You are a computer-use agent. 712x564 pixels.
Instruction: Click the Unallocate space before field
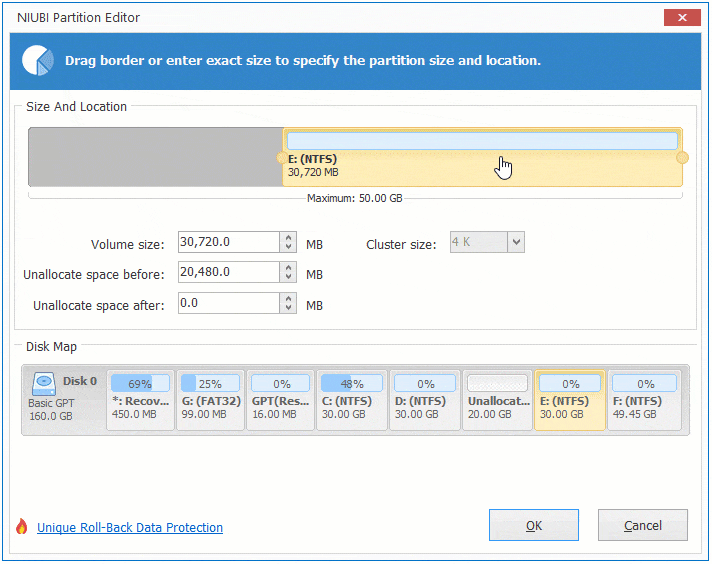[x=228, y=273]
